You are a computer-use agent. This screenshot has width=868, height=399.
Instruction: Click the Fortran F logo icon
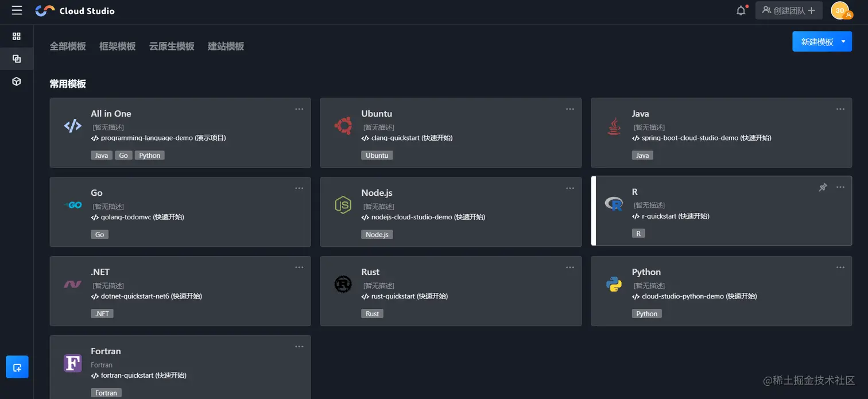(72, 363)
